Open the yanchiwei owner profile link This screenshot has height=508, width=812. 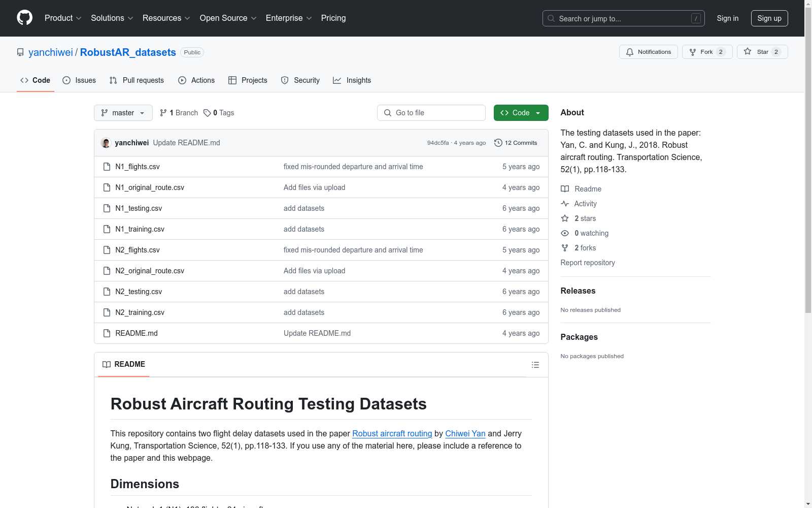51,52
